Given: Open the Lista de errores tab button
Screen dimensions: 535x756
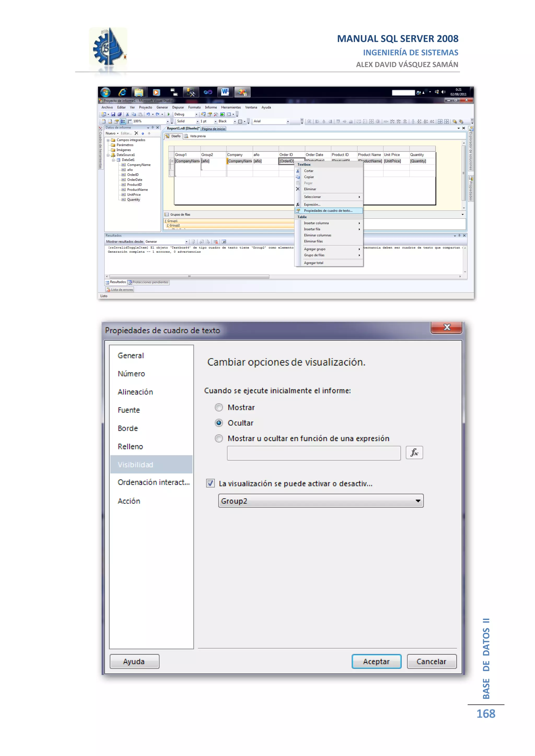Looking at the screenshot, I should (x=120, y=290).
